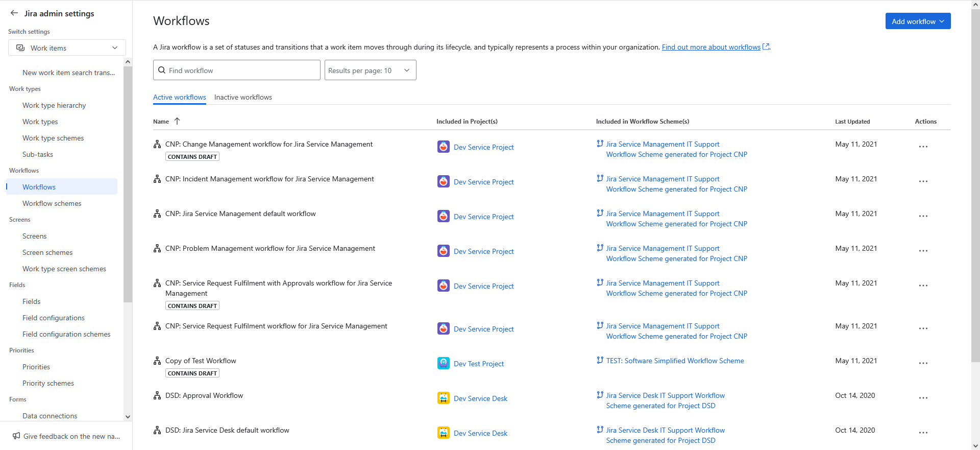Click the back arrow beside Jira admin settings
980x450 pixels.
[x=14, y=13]
